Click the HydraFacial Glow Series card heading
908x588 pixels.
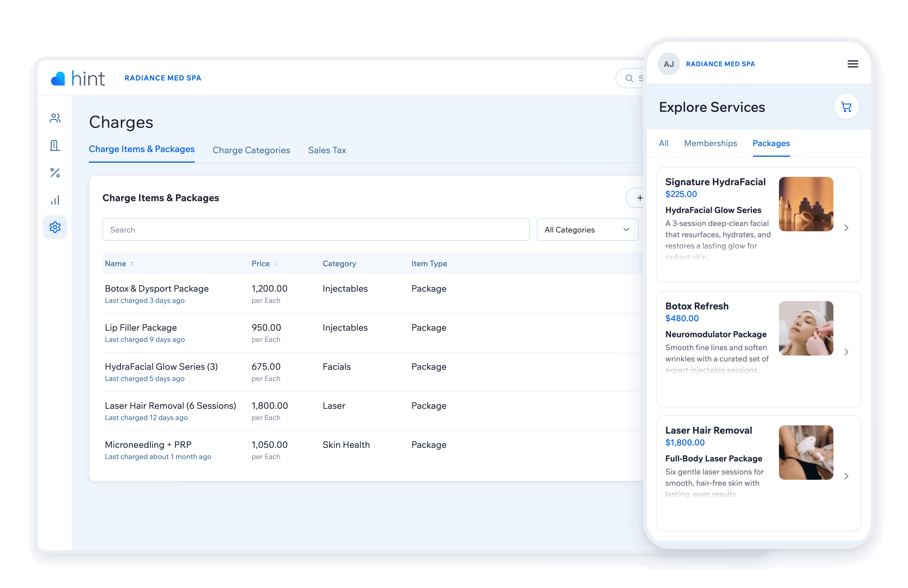713,210
